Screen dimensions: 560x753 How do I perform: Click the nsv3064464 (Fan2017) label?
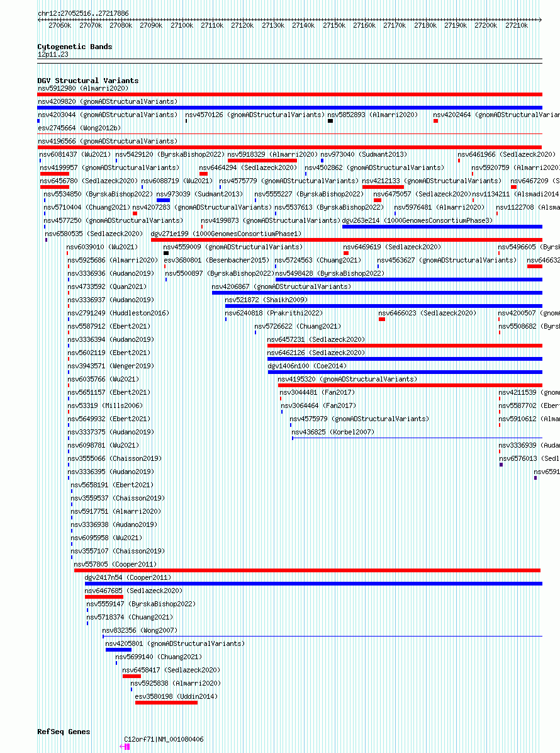tap(318, 406)
